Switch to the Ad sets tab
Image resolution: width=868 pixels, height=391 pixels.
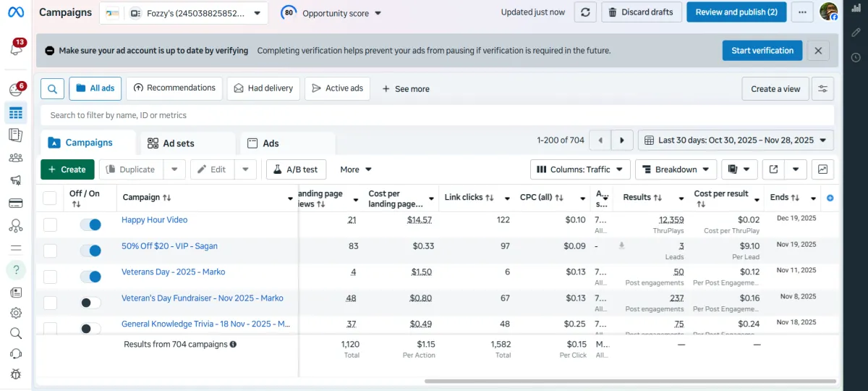[x=178, y=143]
